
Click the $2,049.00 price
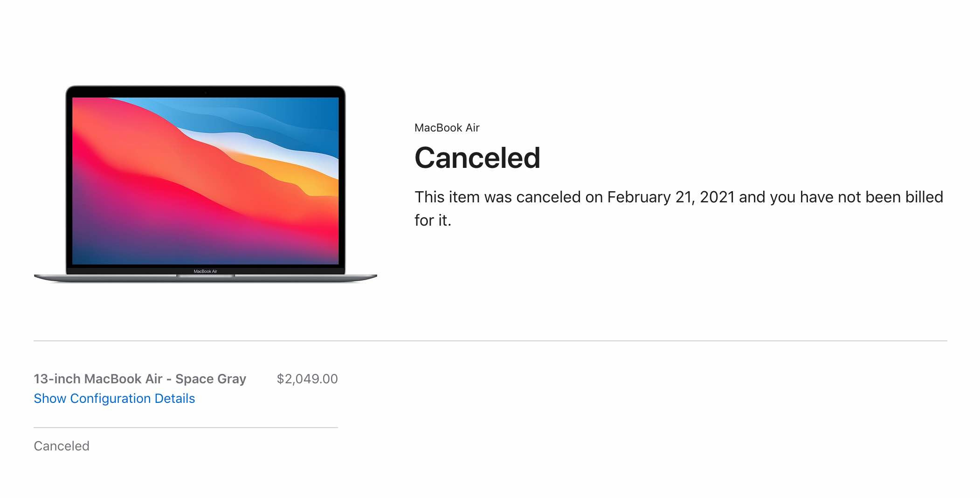(x=307, y=379)
